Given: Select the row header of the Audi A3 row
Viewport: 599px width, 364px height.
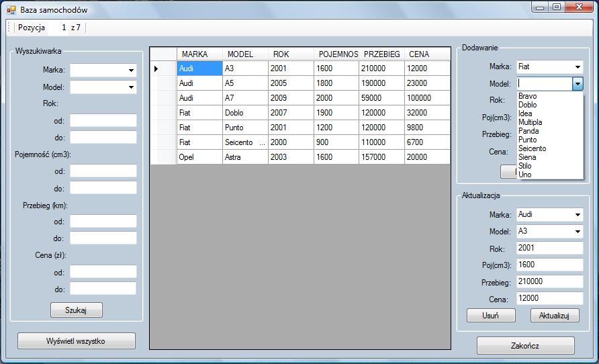Looking at the screenshot, I should tap(163, 69).
